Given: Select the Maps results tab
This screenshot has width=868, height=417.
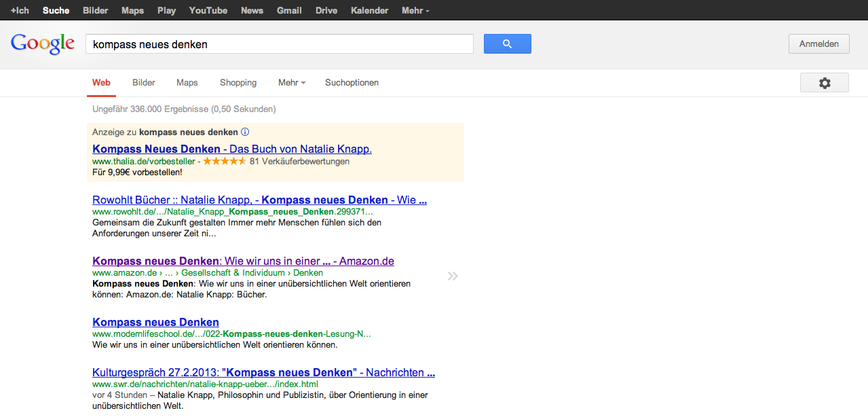Looking at the screenshot, I should (x=187, y=83).
